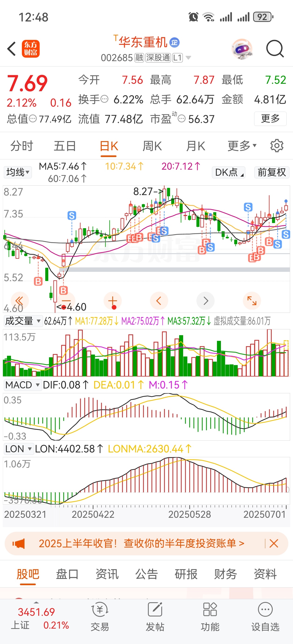Screen dimensions: 293x644
Task: Zoom in chart with plus button
Action: pos(112,301)
